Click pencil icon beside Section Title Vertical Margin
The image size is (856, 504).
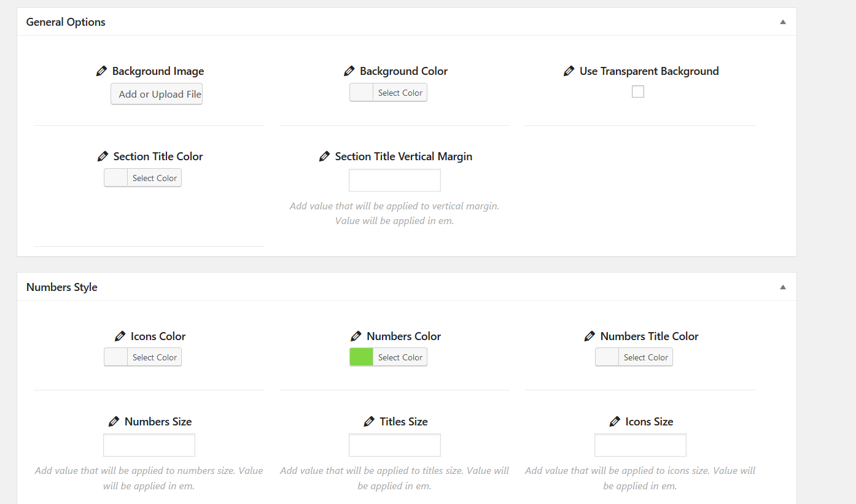(x=325, y=157)
